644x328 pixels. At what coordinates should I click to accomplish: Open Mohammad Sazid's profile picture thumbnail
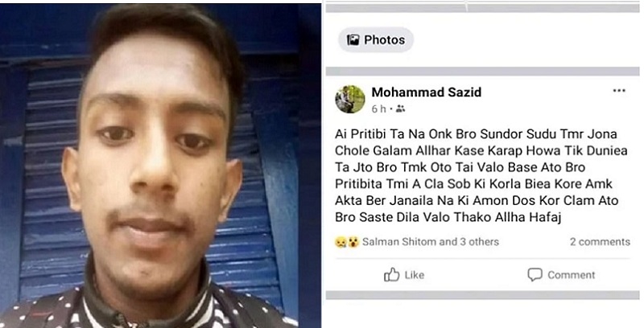350,99
